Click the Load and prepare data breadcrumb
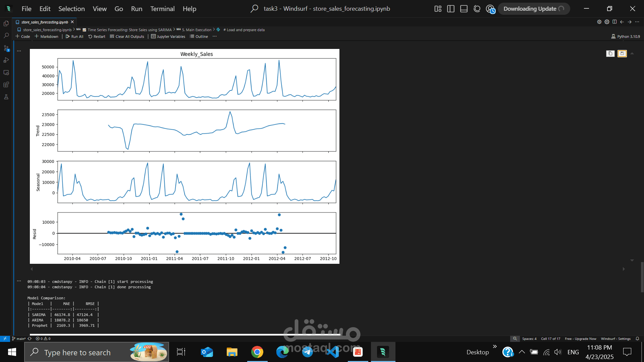The image size is (644, 362). (244, 30)
